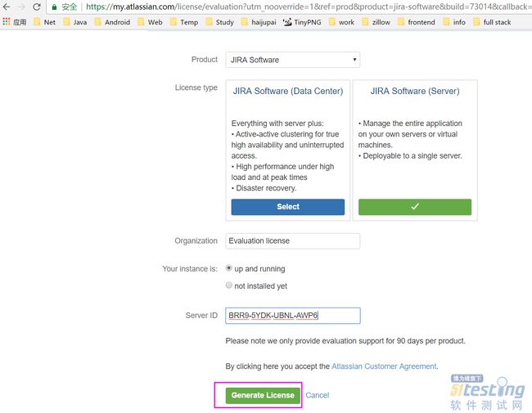Open the TinyPNG bookmark
532x413 pixels.
pos(302,22)
